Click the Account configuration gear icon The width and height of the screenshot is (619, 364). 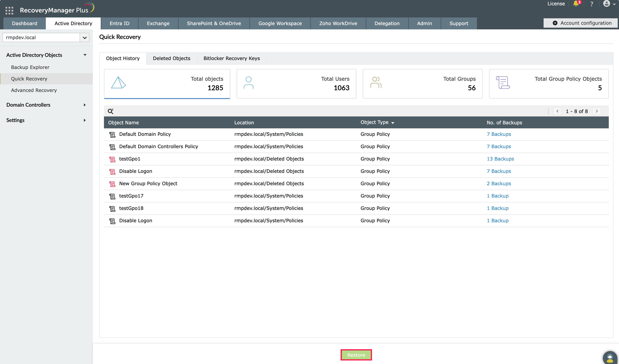click(555, 23)
